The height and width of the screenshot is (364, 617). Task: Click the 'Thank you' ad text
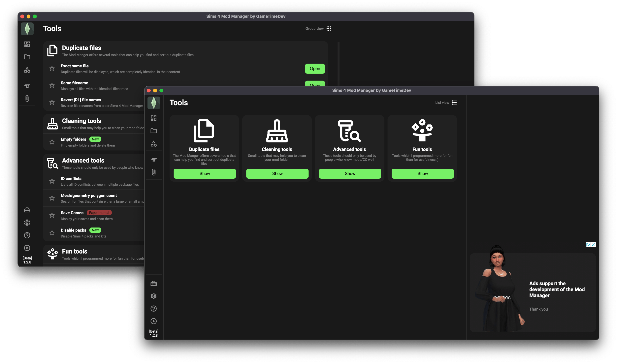(x=538, y=309)
